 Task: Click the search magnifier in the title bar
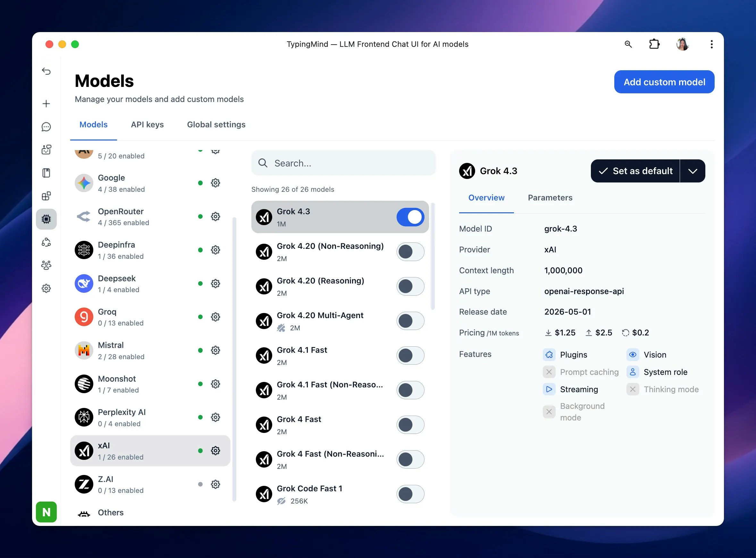coord(628,44)
